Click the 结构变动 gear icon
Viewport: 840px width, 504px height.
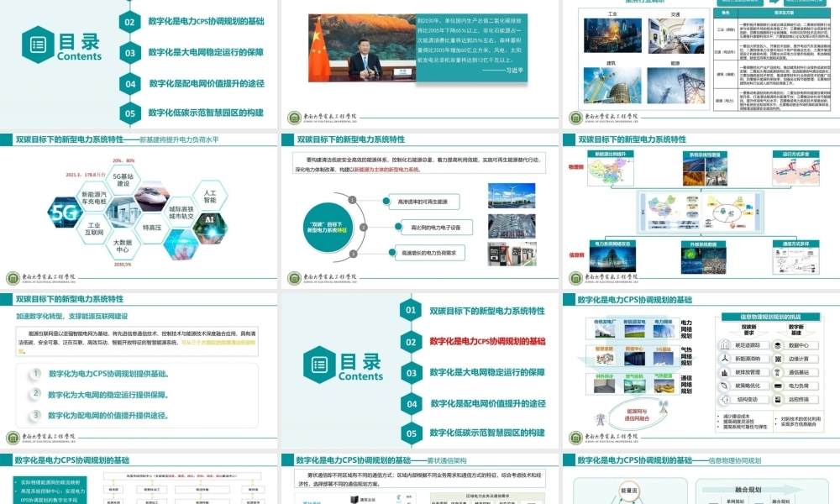click(724, 399)
